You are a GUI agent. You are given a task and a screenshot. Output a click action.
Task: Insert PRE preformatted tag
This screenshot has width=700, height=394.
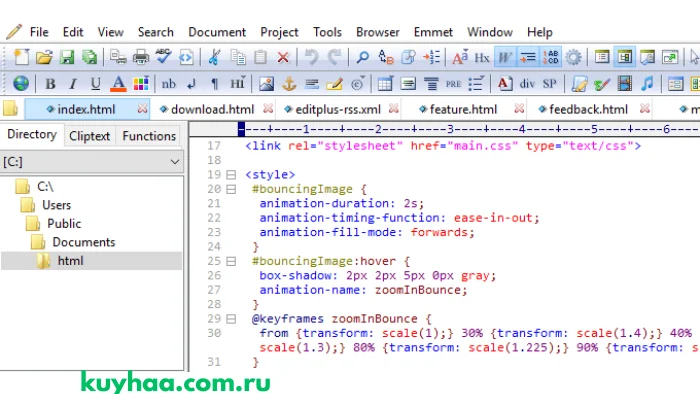[x=453, y=83]
